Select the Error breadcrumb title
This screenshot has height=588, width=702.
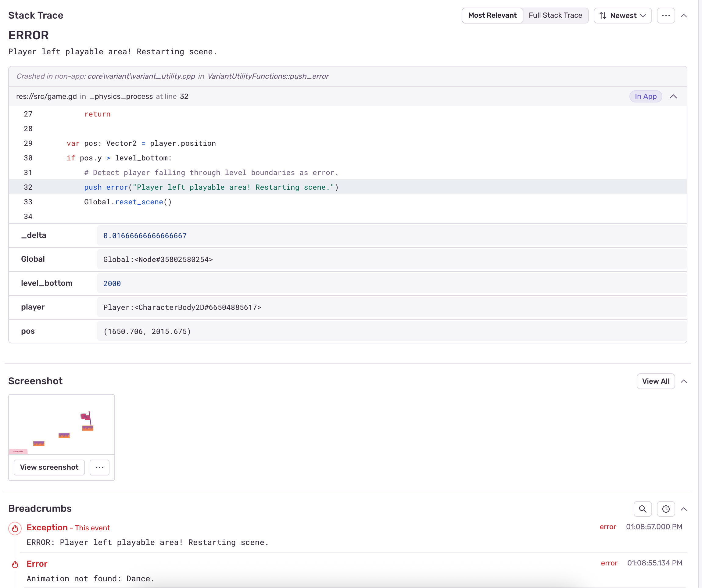(x=37, y=564)
